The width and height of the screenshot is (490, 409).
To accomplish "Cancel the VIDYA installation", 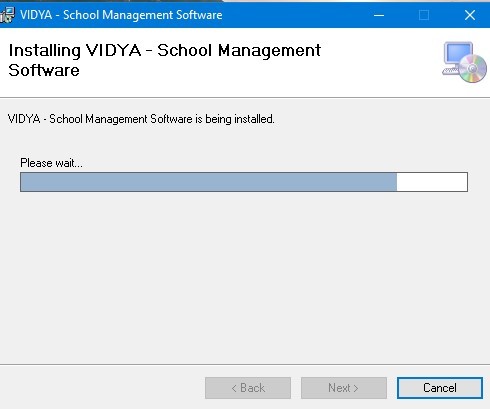I will [440, 388].
